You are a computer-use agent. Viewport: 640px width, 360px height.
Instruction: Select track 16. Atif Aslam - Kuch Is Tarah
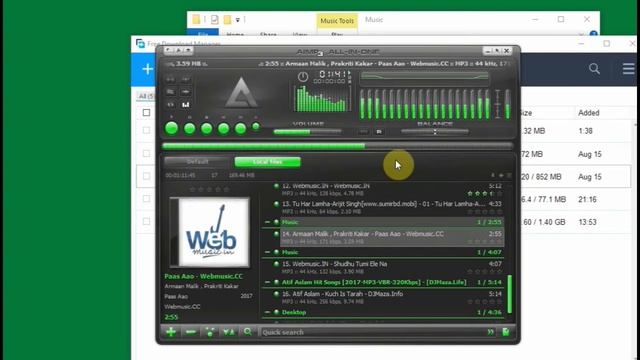coord(391,297)
